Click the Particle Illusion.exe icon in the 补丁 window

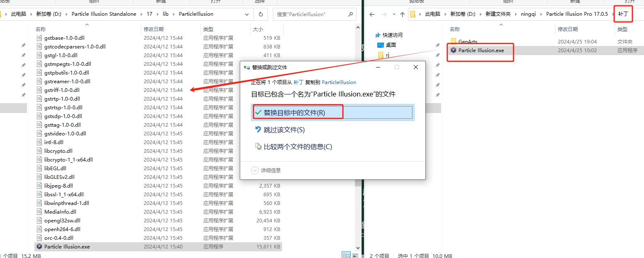[453, 51]
